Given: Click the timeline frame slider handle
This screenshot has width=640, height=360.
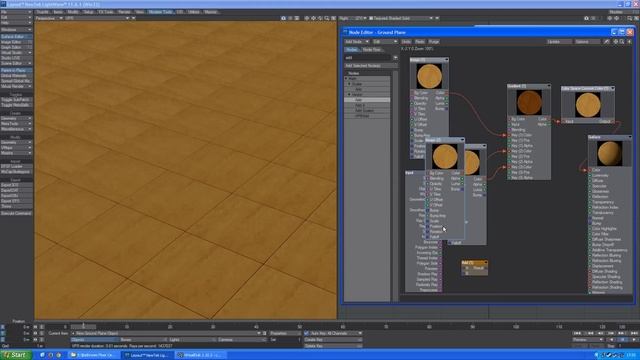Looking at the screenshot, I should tap(83, 327).
